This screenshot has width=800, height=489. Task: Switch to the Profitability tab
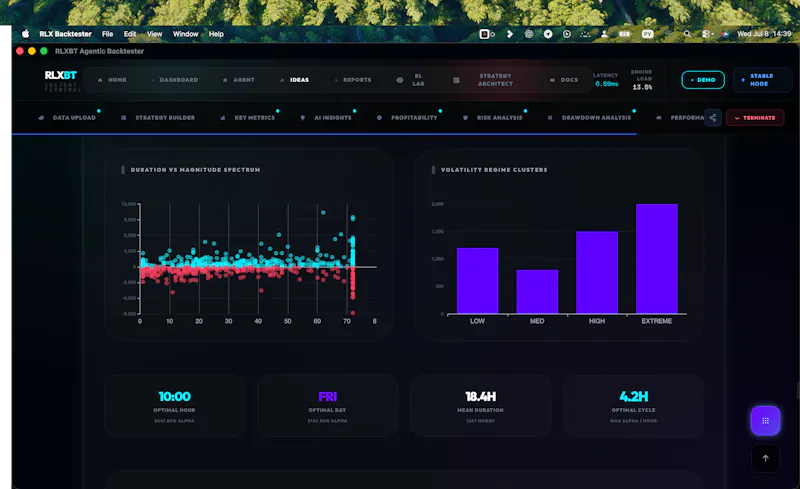(x=408, y=117)
